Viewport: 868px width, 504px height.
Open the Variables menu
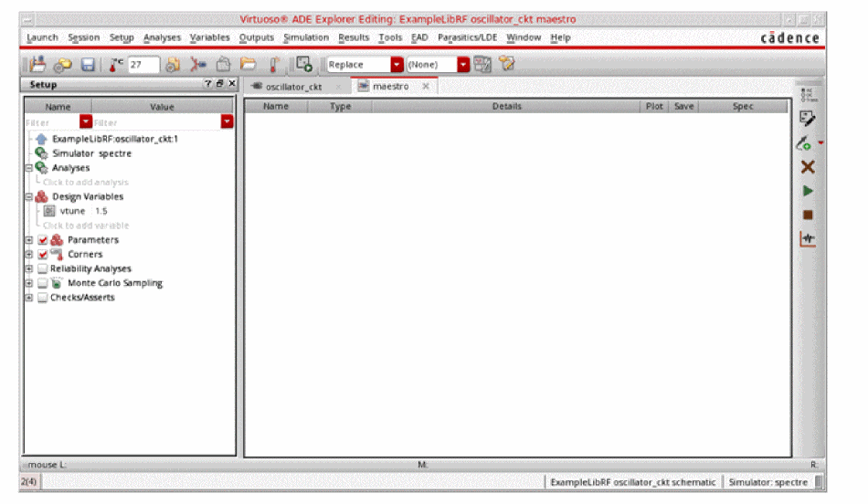coord(210,37)
